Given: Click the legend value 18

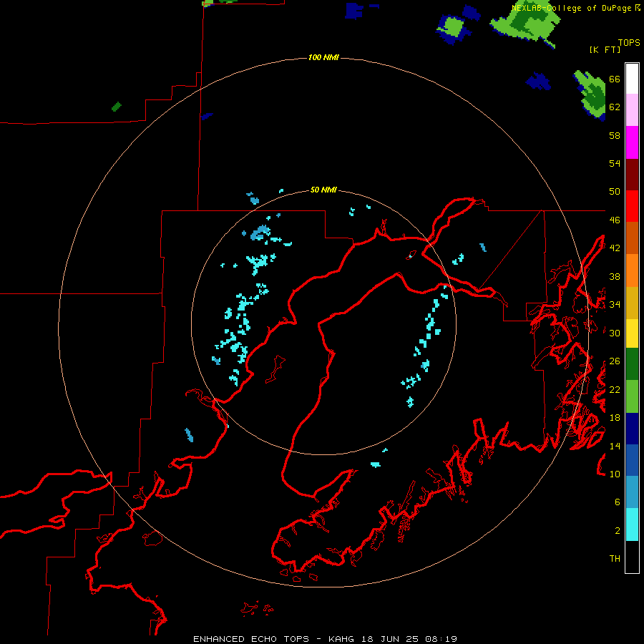Looking at the screenshot, I should (x=615, y=418).
